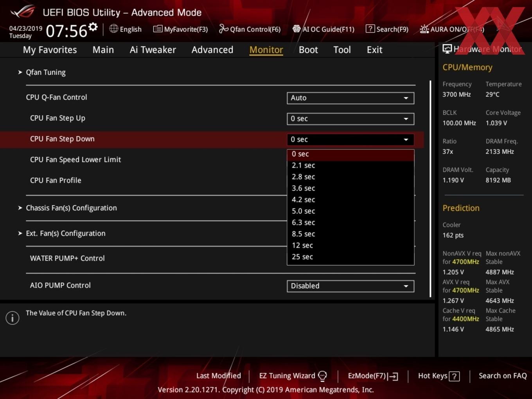Click the ROG logo icon
The width and height of the screenshot is (532, 399).
(x=23, y=12)
